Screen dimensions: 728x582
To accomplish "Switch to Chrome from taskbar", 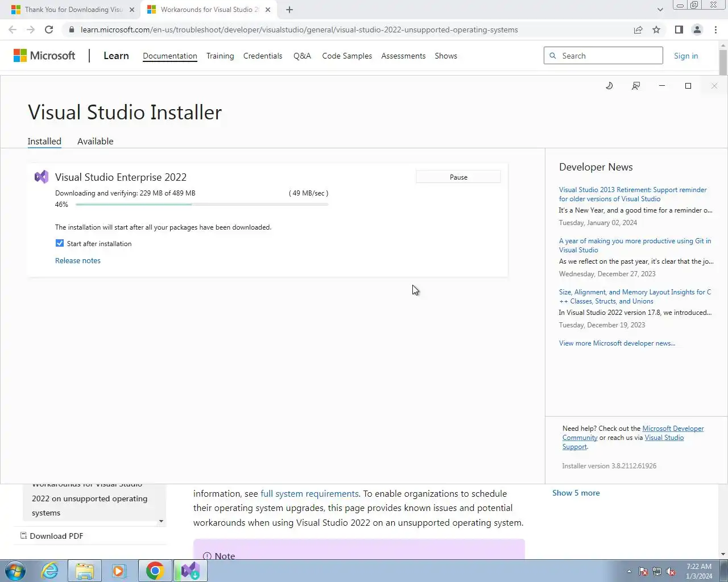I will (x=155, y=571).
